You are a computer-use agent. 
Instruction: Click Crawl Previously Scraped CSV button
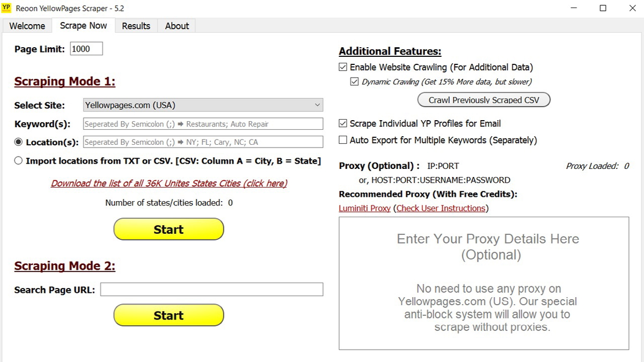[484, 100]
